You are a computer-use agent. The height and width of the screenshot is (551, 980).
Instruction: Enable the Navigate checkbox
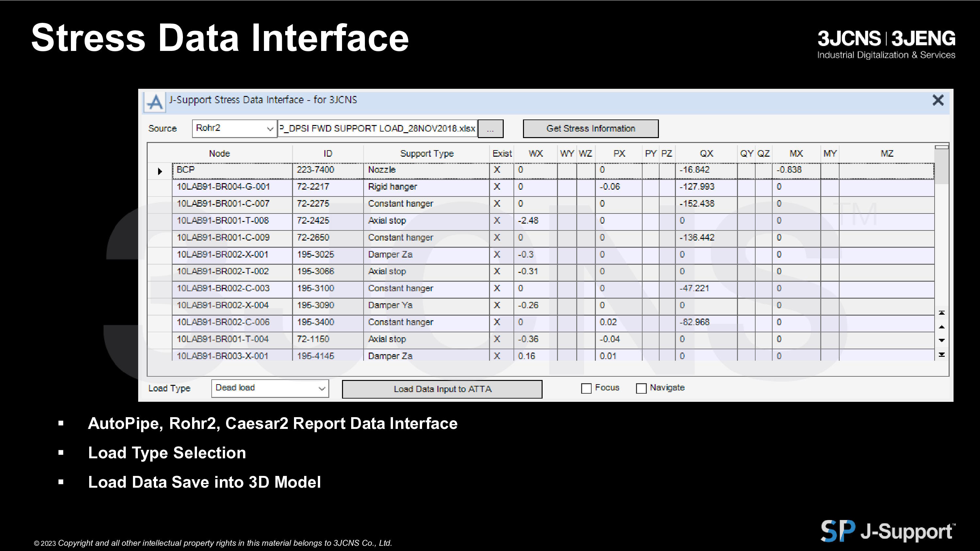641,388
